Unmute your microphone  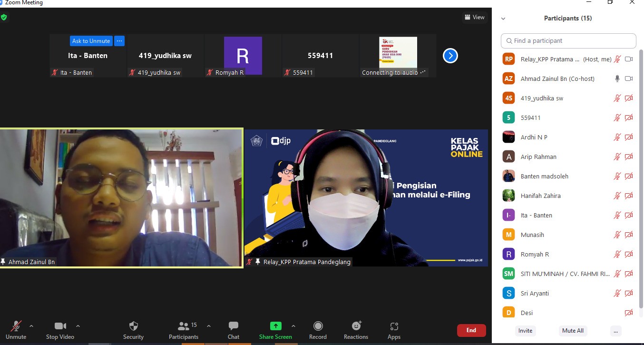pos(16,326)
